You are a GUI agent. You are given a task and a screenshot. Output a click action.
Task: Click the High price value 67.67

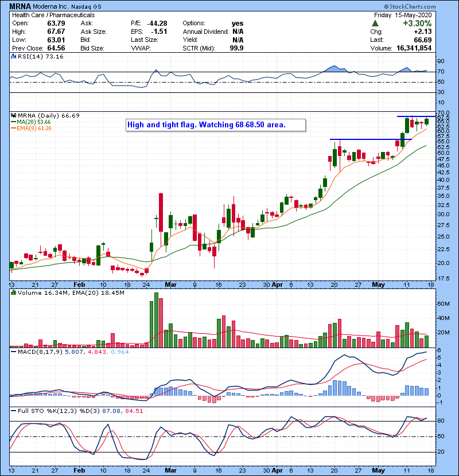click(56, 32)
